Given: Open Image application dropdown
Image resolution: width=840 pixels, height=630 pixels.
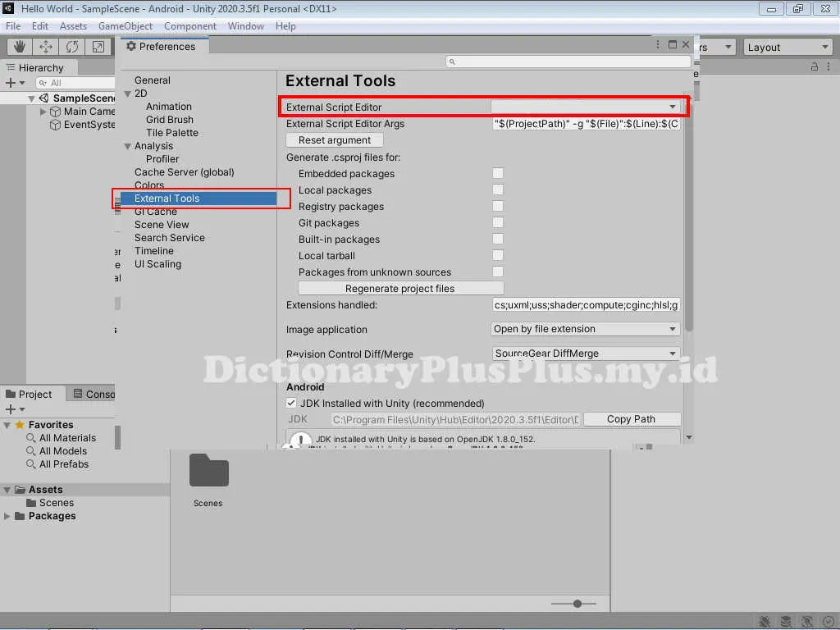Looking at the screenshot, I should [586, 329].
